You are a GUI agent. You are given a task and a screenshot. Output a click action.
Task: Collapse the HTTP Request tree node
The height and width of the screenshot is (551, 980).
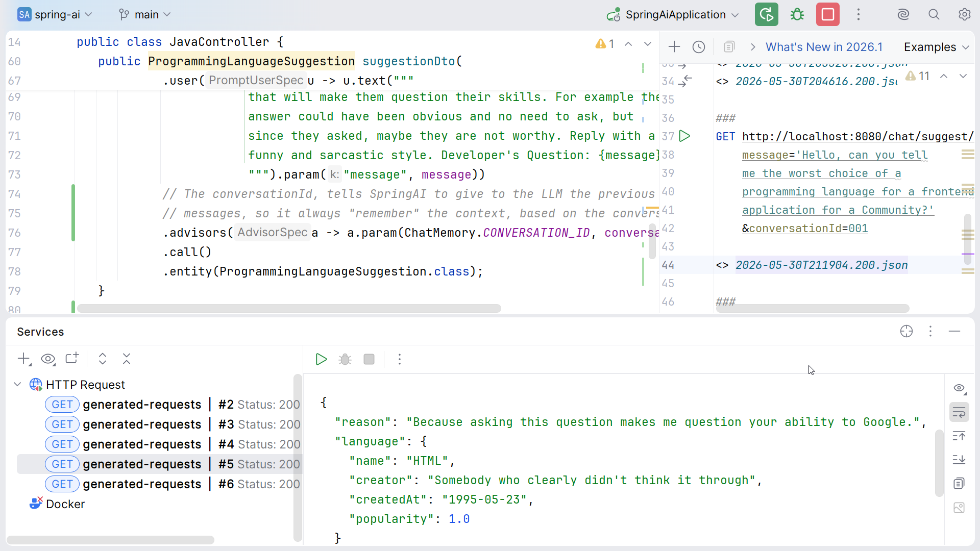[17, 385]
